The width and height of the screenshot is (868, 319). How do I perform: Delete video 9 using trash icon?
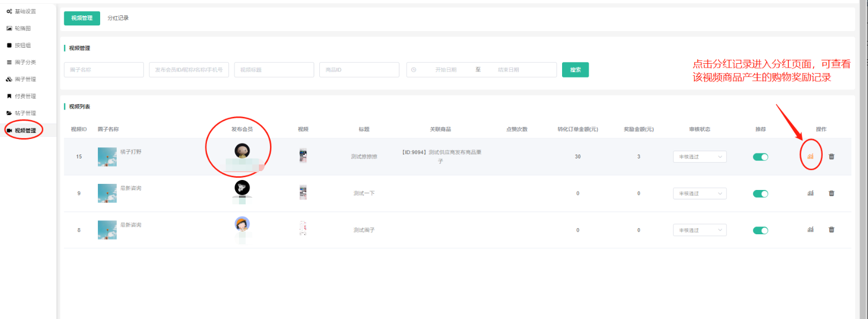tap(831, 193)
